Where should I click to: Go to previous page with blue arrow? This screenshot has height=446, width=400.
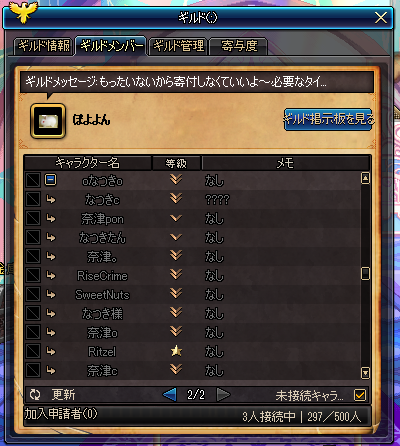coord(170,395)
